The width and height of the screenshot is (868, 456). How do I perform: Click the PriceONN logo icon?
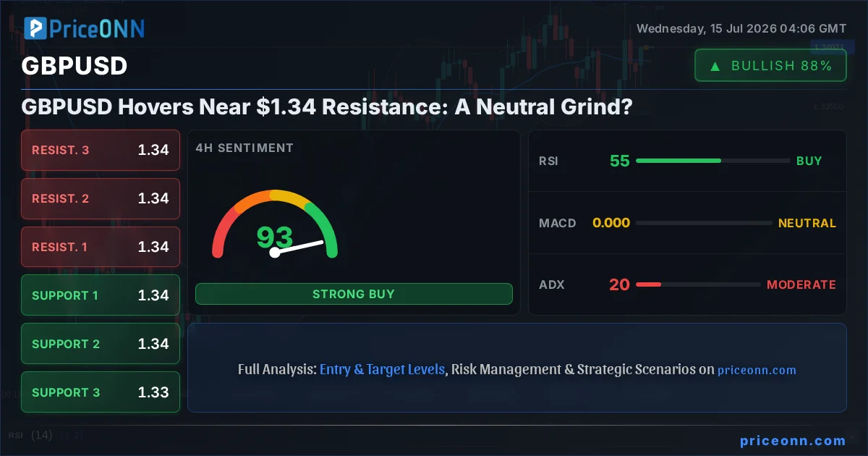click(35, 28)
